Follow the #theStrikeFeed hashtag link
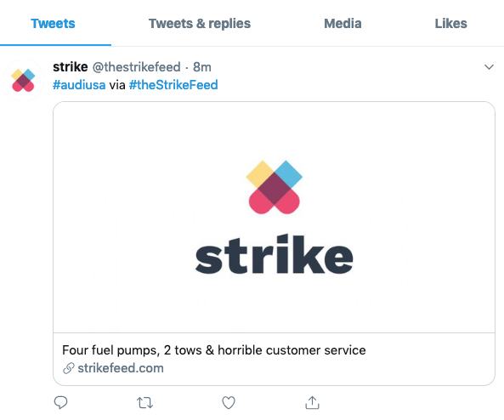 click(x=173, y=85)
